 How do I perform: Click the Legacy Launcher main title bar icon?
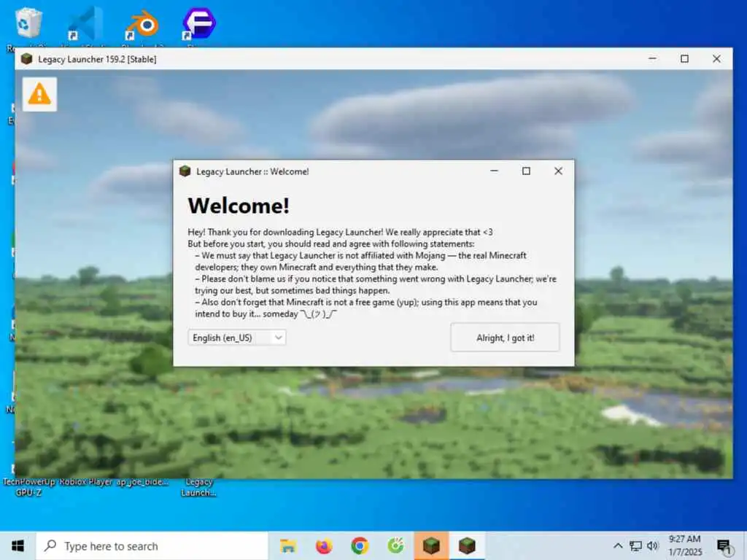click(27, 58)
